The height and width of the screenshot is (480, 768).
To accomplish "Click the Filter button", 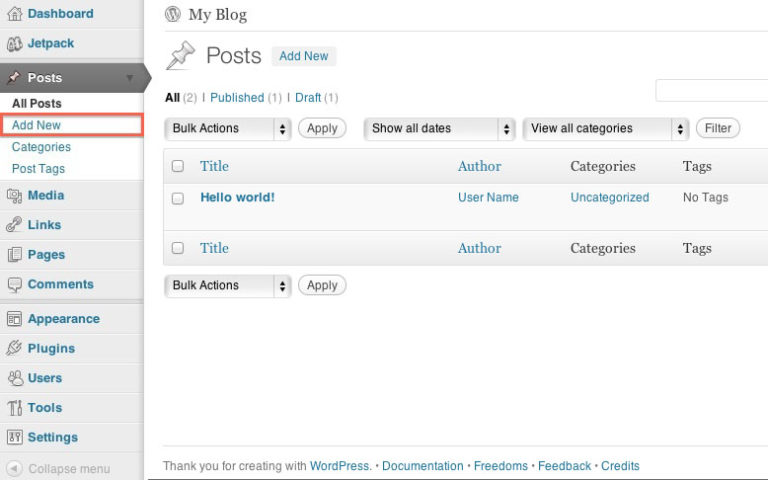I will point(718,128).
